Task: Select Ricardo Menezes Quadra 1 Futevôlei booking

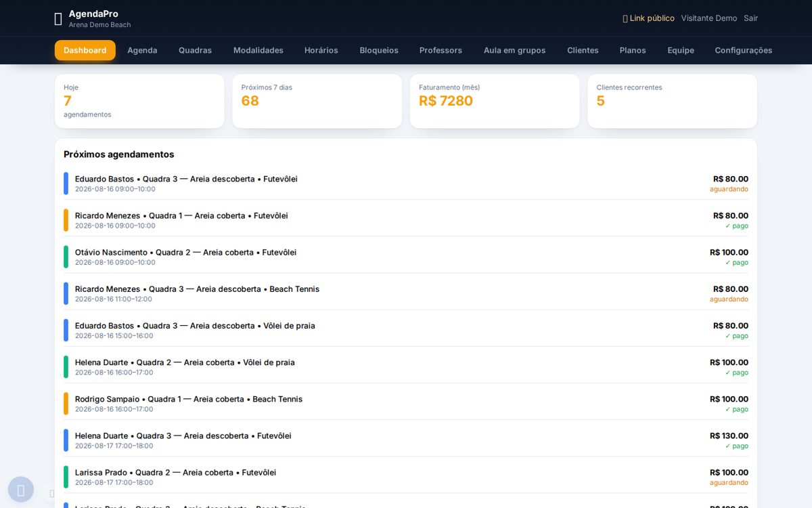Action: (x=406, y=220)
